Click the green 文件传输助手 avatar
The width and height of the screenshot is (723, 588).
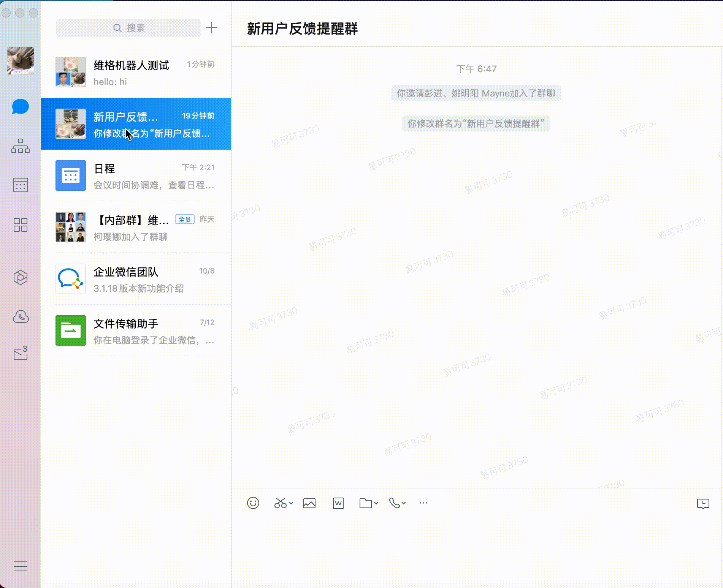pyautogui.click(x=71, y=330)
